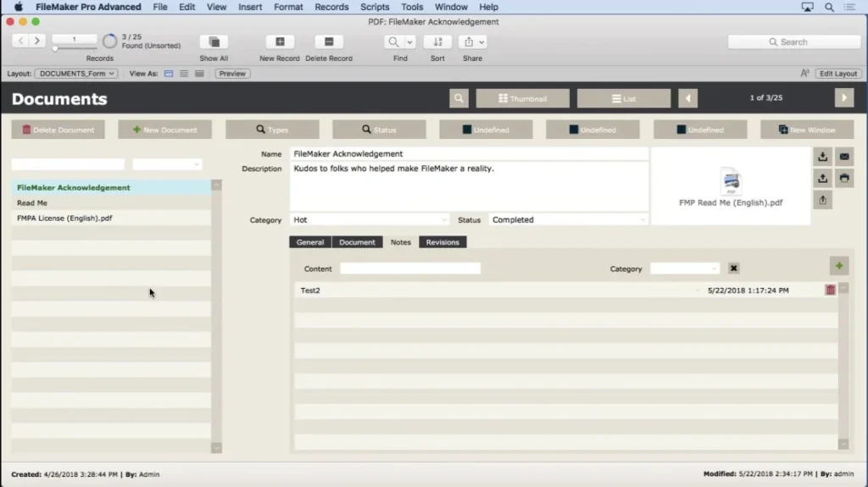
Task: Click the search icon in the Documents header
Action: (459, 98)
